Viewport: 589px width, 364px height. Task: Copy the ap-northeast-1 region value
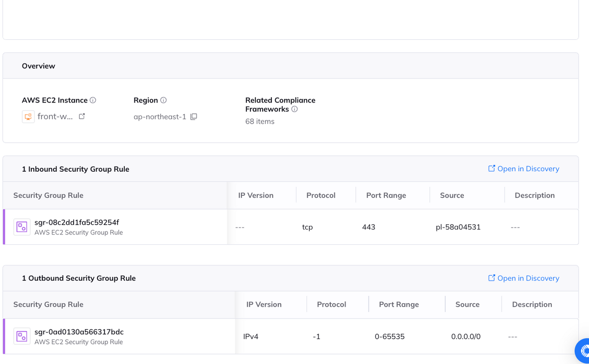pyautogui.click(x=194, y=117)
